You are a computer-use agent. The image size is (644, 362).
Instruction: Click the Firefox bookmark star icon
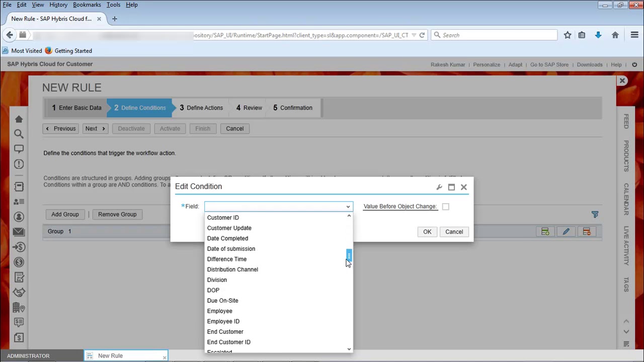pos(568,35)
